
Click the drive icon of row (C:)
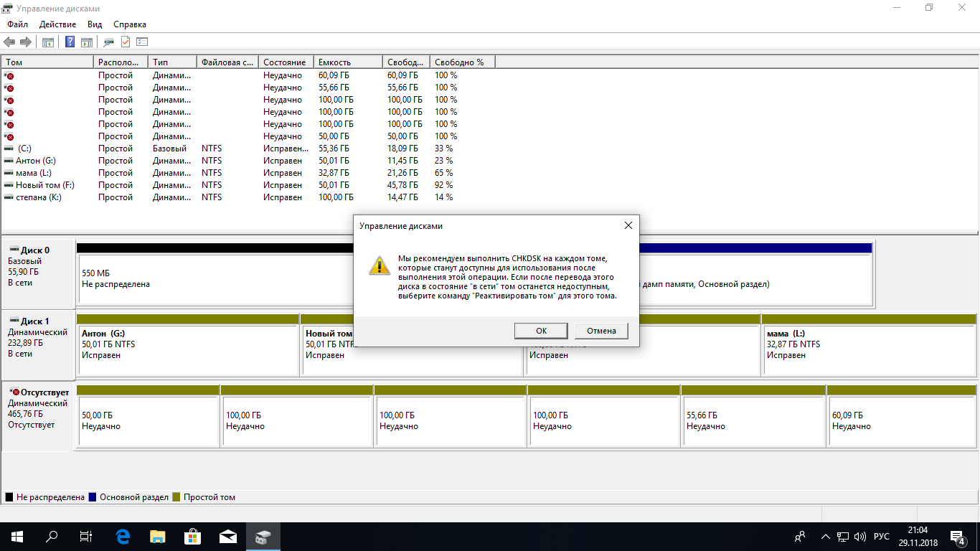(x=9, y=149)
